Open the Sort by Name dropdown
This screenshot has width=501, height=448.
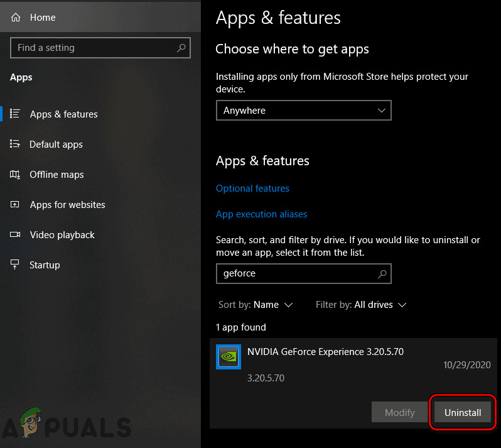click(256, 305)
